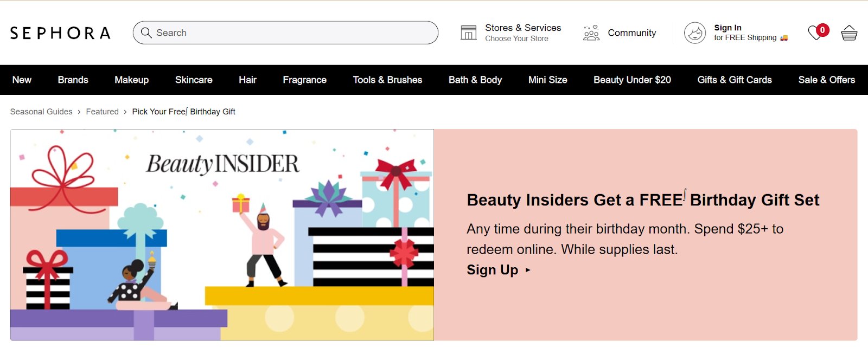This screenshot has width=868, height=348.
Task: Click the search magnifier icon
Action: pos(146,33)
